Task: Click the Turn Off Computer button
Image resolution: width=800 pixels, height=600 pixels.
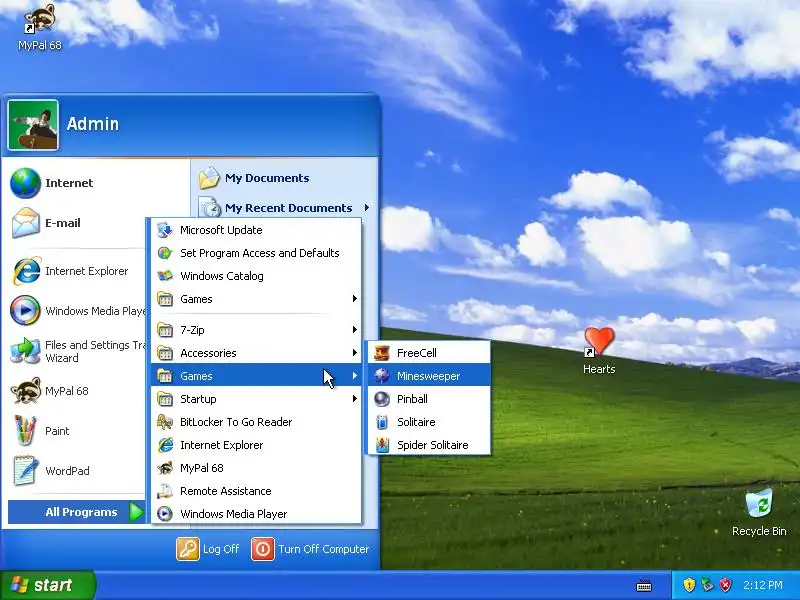Action: [310, 549]
